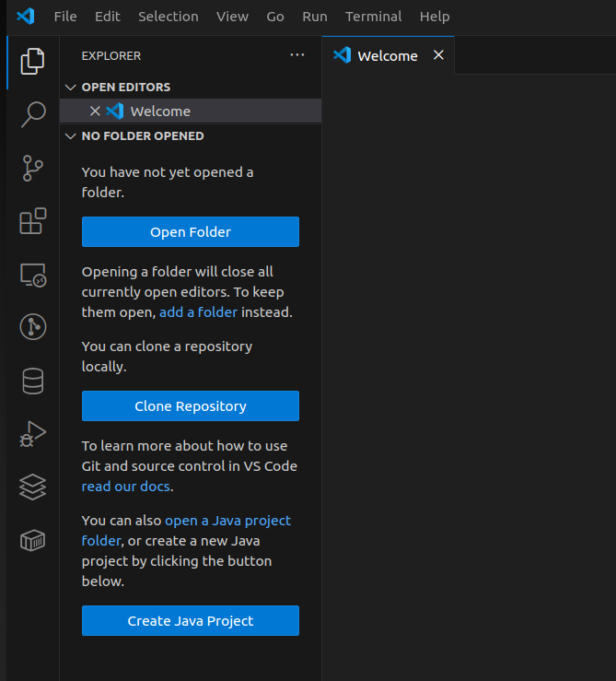
Task: Open the Database cylinder icon
Action: pyautogui.click(x=32, y=381)
